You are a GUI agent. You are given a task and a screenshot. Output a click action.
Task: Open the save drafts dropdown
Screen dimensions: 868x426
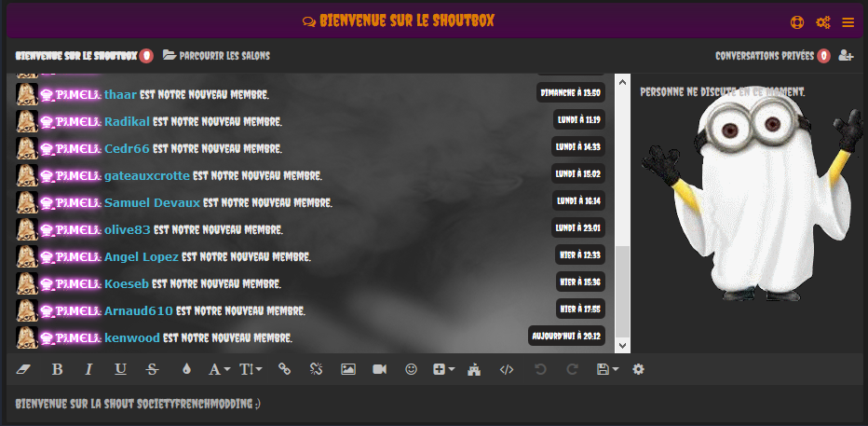click(x=607, y=369)
